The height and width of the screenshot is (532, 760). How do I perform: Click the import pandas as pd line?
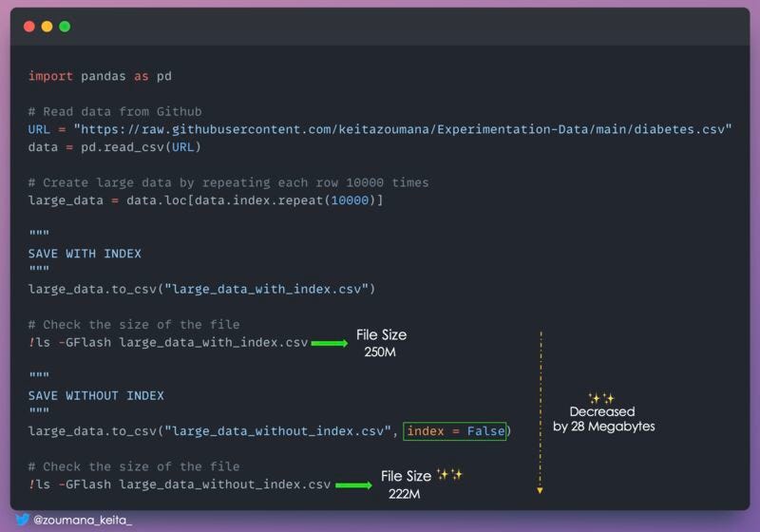(x=100, y=75)
